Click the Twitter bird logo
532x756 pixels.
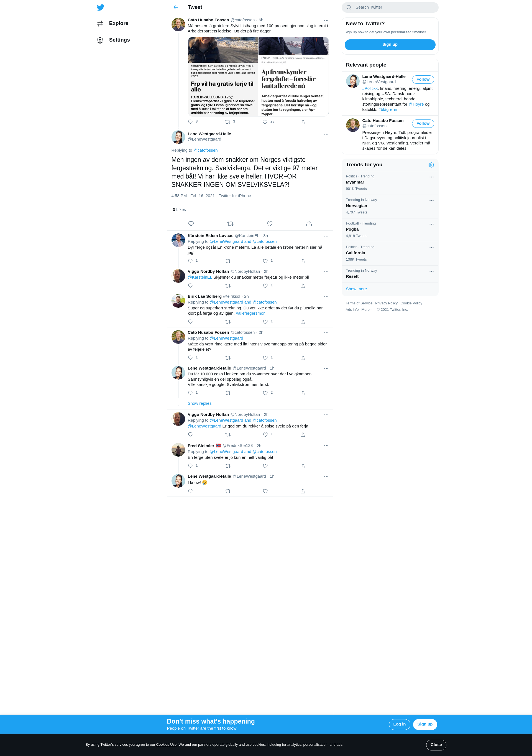(101, 7)
